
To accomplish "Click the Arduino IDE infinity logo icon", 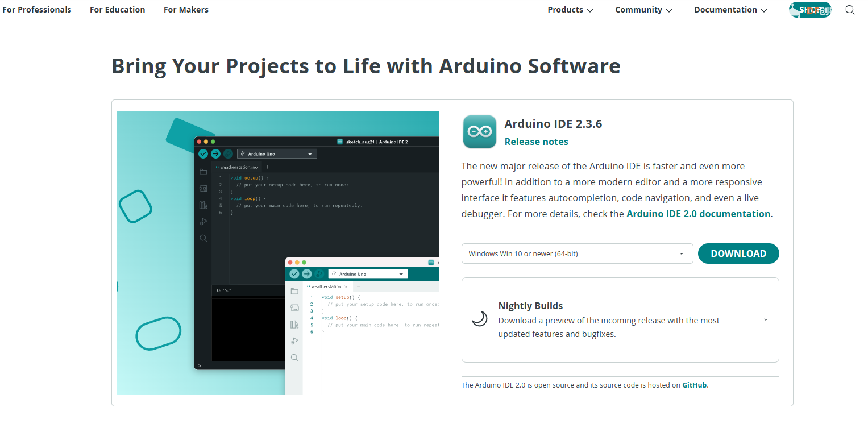I will click(480, 132).
